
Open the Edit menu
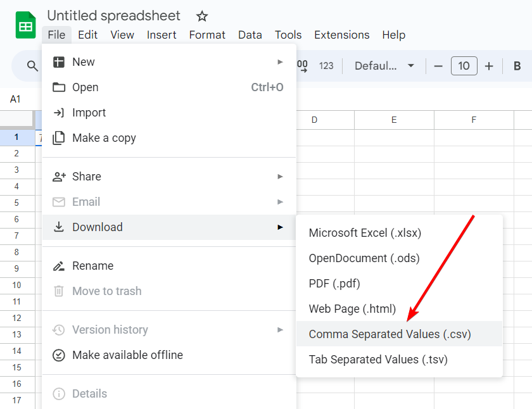click(x=87, y=35)
